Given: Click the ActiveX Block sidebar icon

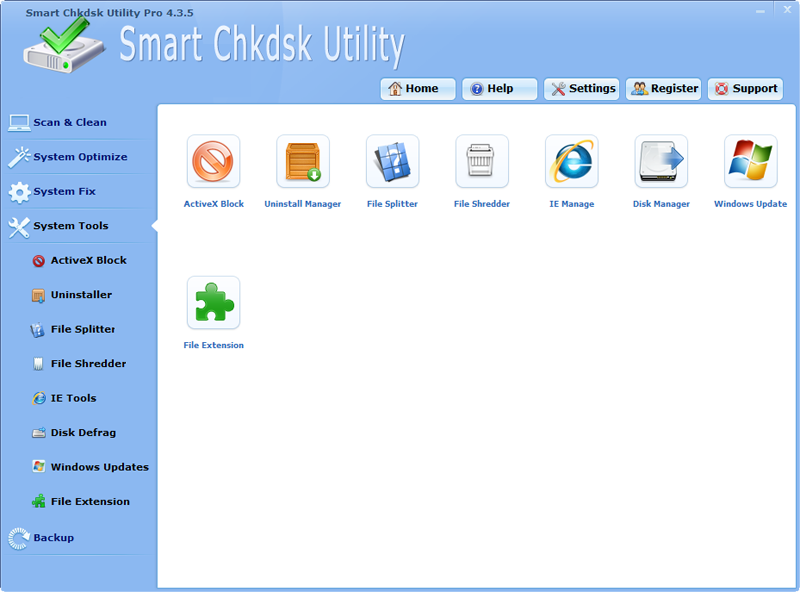Looking at the screenshot, I should (x=38, y=261).
